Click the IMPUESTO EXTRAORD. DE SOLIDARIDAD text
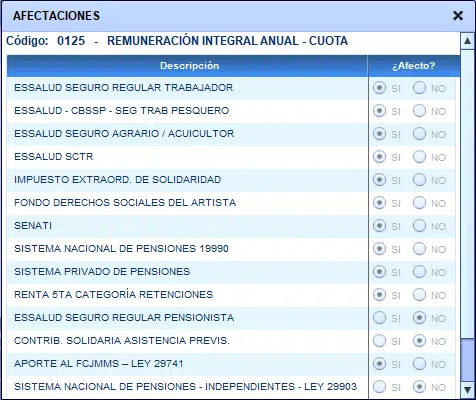Screen dimensions: 476x400 pyautogui.click(x=117, y=180)
